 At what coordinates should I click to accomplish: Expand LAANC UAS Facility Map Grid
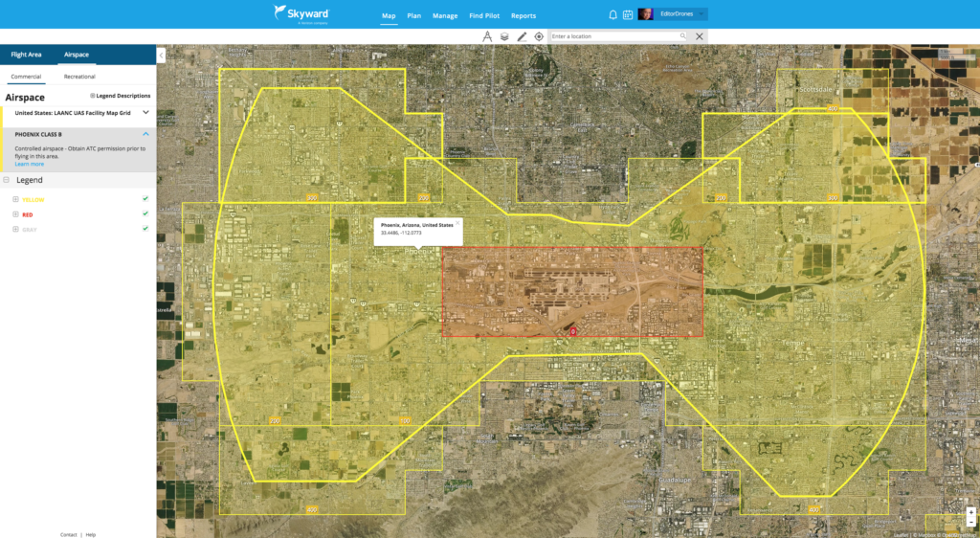point(145,112)
